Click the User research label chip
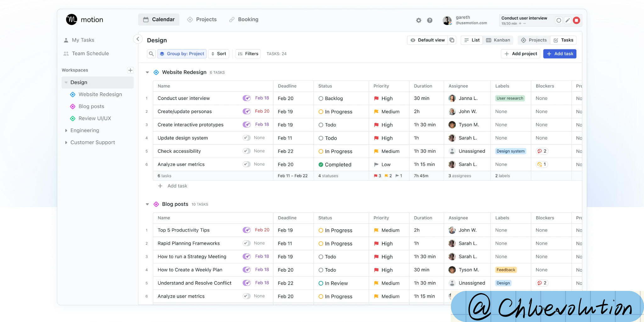 510,98
